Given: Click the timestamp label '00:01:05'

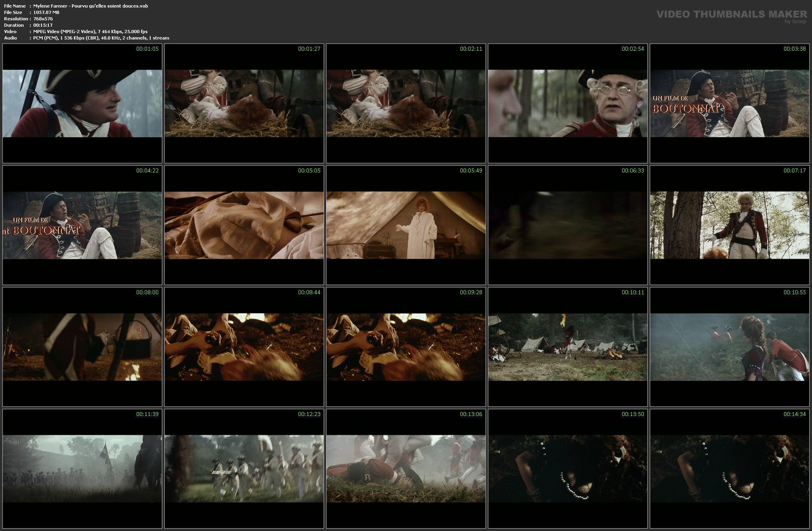Looking at the screenshot, I should click(147, 49).
